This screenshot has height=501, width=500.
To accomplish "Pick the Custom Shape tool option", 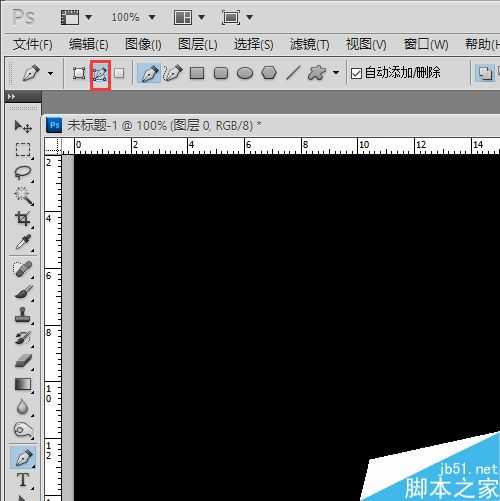I will point(317,73).
